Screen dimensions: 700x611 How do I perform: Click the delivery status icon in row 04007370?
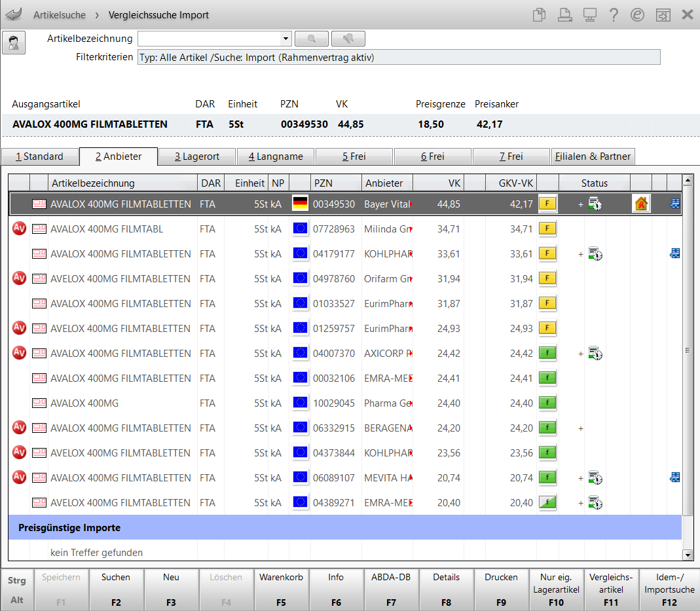point(595,354)
